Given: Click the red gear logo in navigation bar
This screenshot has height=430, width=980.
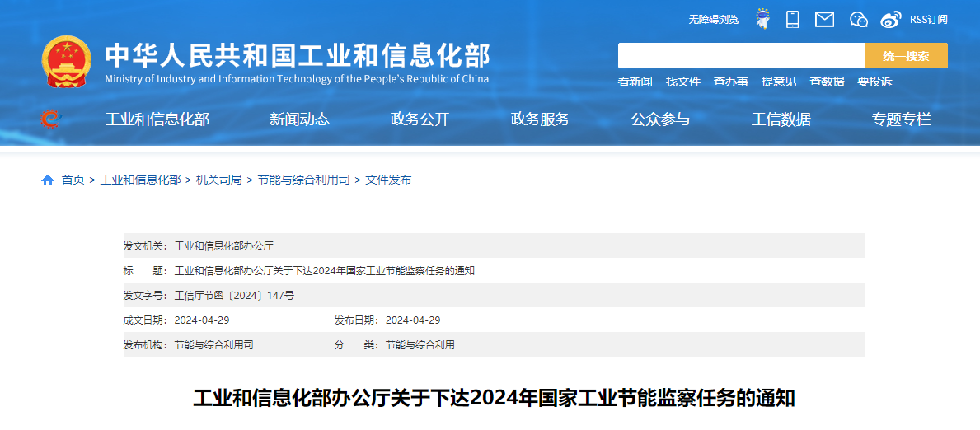Looking at the screenshot, I should [x=50, y=119].
